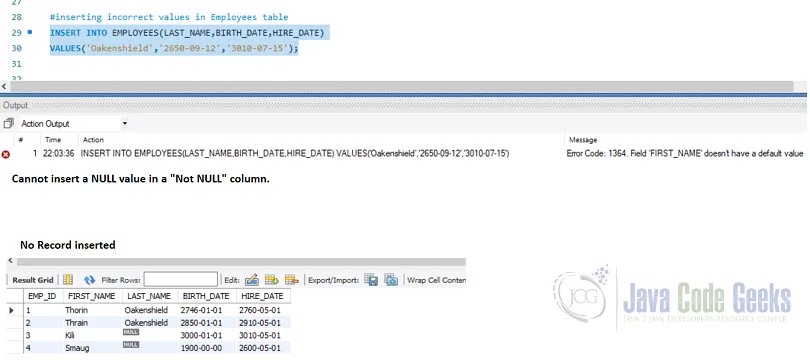Select cell 'Smaug' in FIRST_NAME
This screenshot has width=810, height=363.
[92, 348]
